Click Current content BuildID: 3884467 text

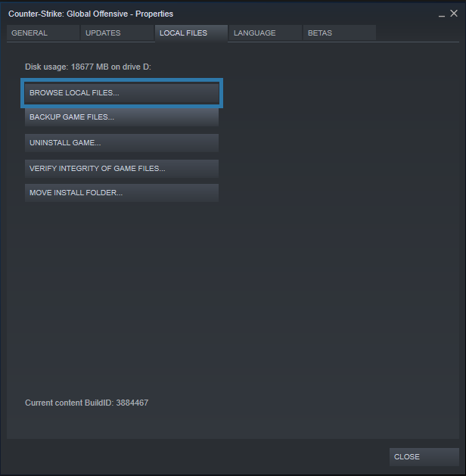click(86, 403)
